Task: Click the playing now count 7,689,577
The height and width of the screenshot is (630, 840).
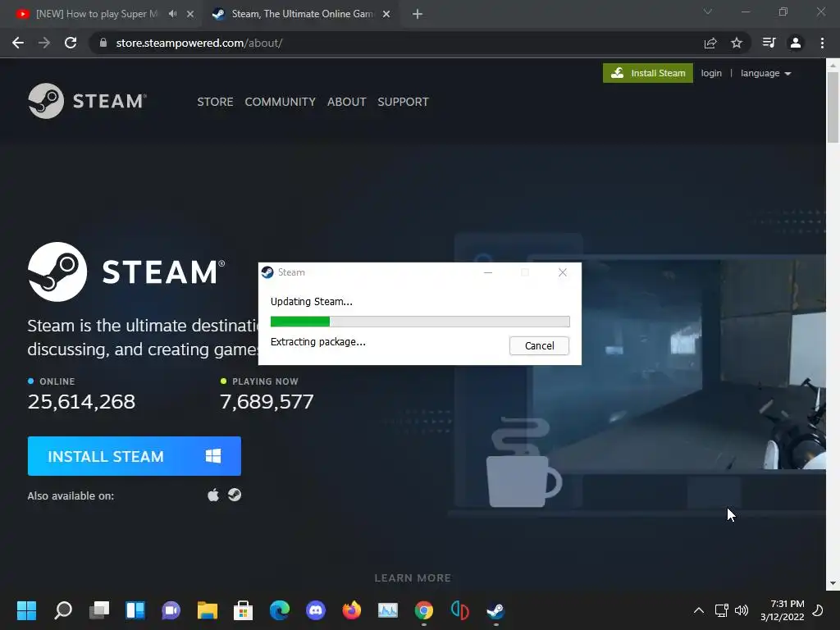Action: pos(267,401)
